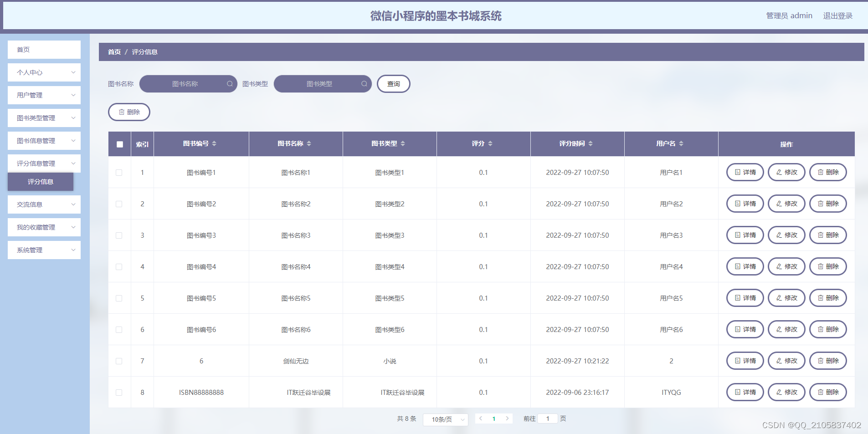Select checkbox of row 图书编号4
The image size is (868, 434).
point(119,267)
